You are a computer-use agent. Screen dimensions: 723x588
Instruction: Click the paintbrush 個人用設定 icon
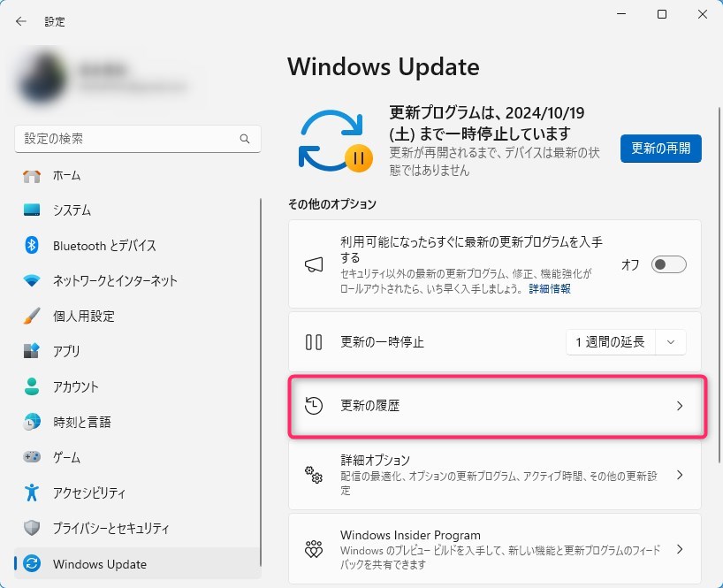(32, 317)
